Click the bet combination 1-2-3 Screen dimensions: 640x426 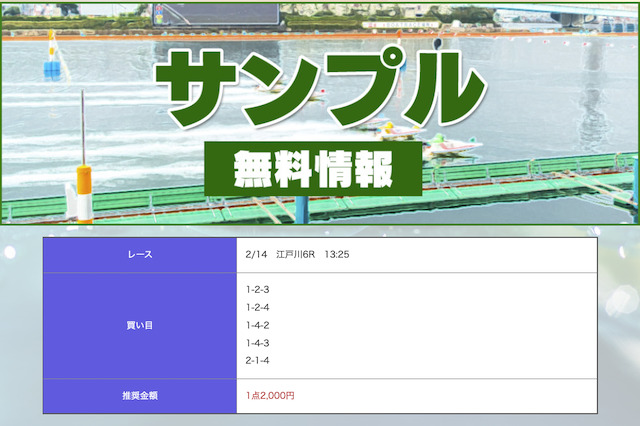click(258, 289)
